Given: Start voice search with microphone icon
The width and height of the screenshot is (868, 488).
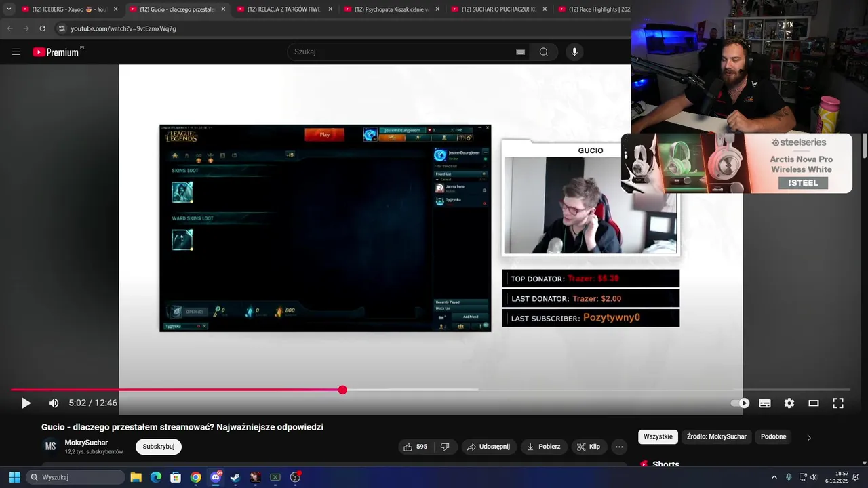Looking at the screenshot, I should click(x=574, y=52).
